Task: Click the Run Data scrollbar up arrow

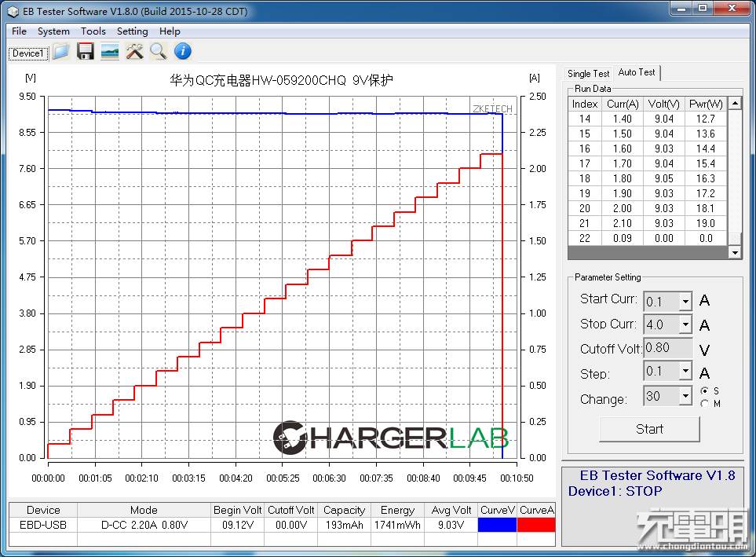Action: pyautogui.click(x=734, y=103)
